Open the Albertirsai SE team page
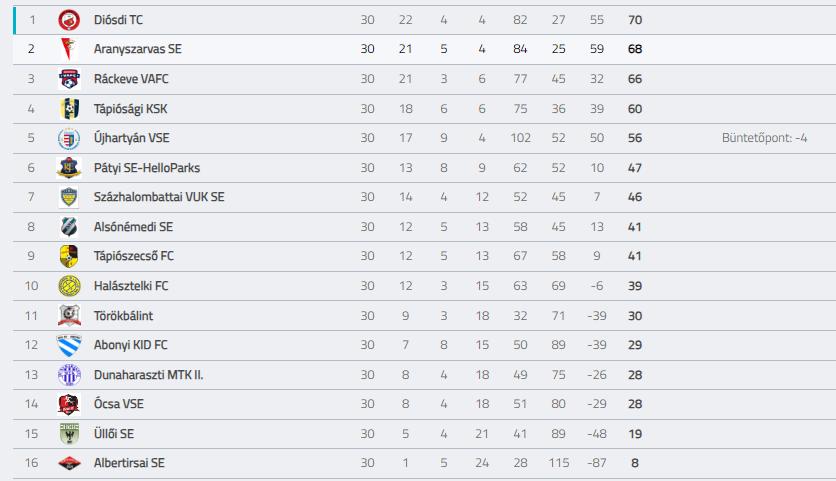Viewport: 836px width, 481px height. [x=129, y=463]
